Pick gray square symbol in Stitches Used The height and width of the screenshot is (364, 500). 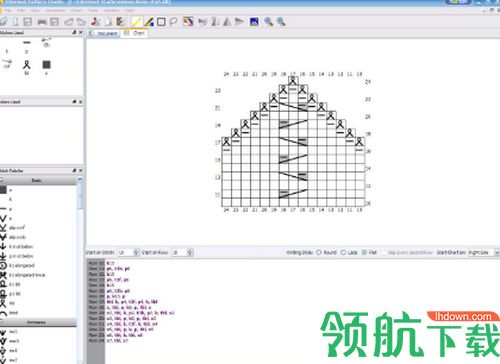pos(46,65)
